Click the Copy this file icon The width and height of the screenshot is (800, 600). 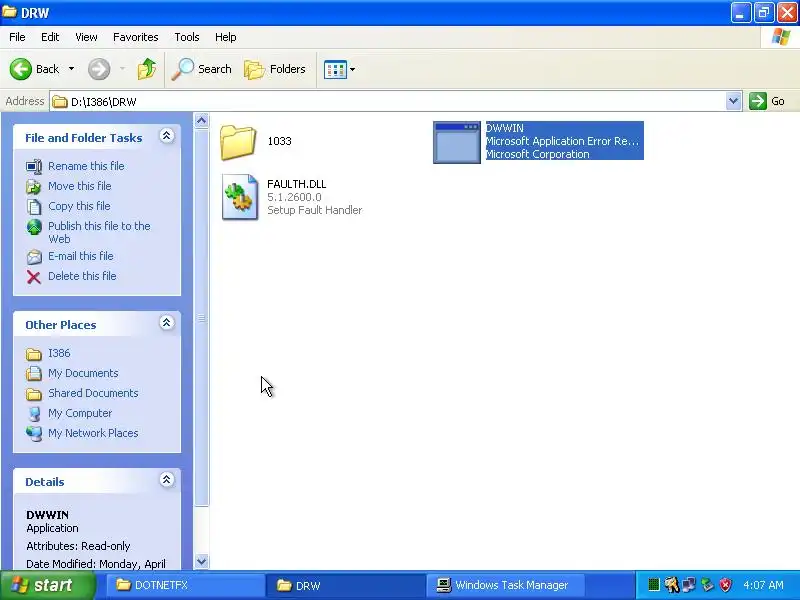point(34,207)
